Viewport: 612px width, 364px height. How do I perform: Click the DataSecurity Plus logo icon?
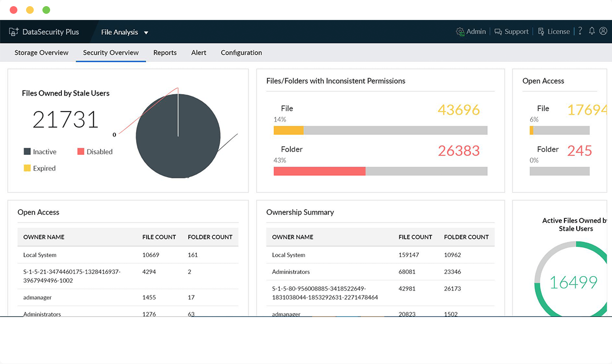[x=14, y=32]
